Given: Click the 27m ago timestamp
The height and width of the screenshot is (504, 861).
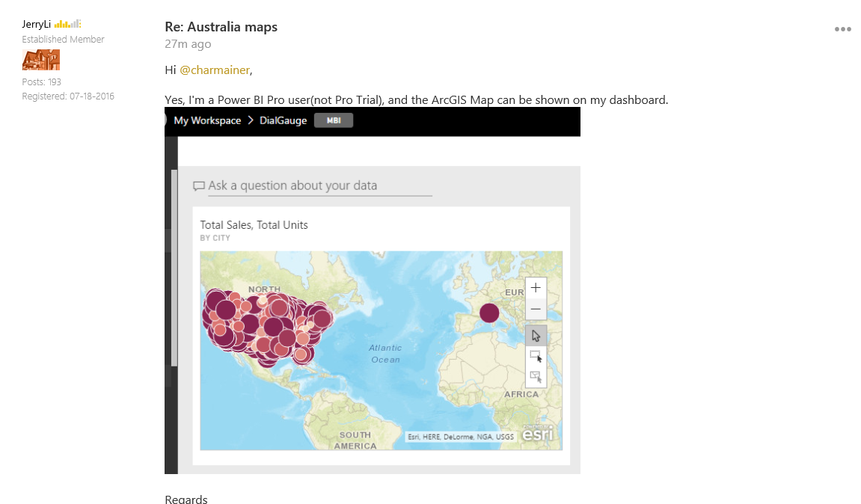Looking at the screenshot, I should coord(188,44).
